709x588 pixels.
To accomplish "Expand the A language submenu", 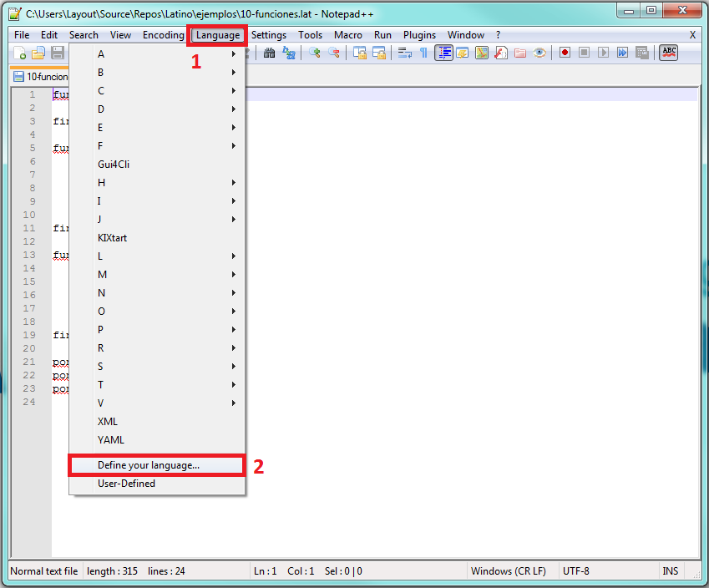I will (x=150, y=53).
